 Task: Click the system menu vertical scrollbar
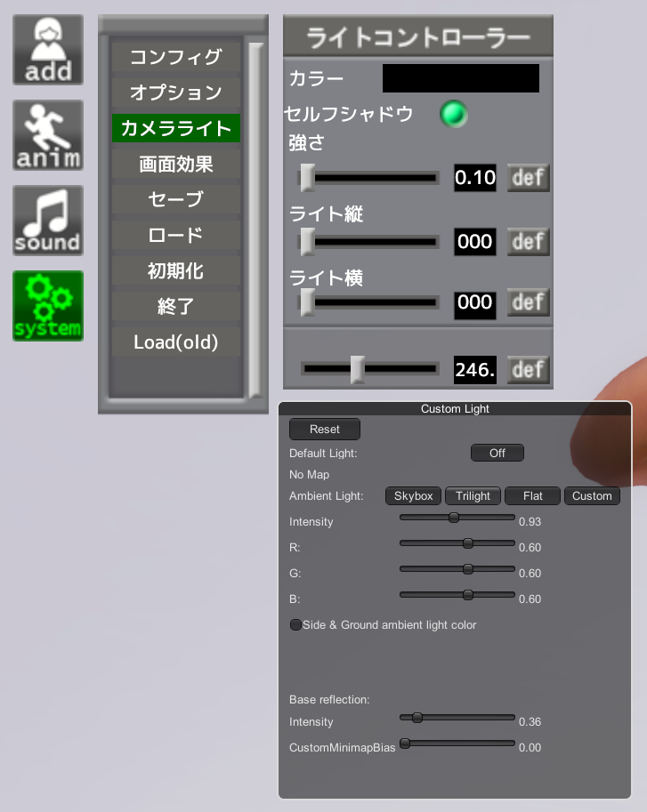coord(256,220)
